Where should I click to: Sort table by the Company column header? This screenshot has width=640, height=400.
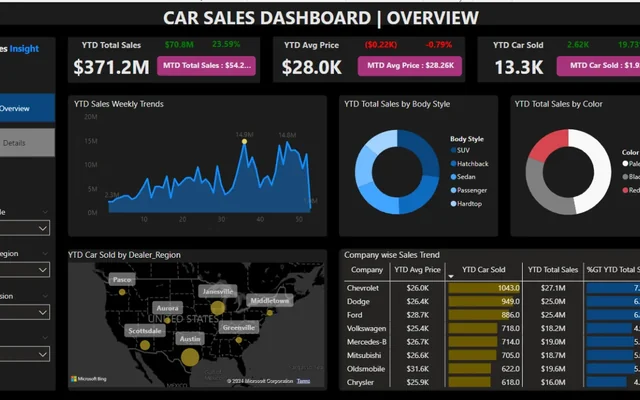point(367,270)
